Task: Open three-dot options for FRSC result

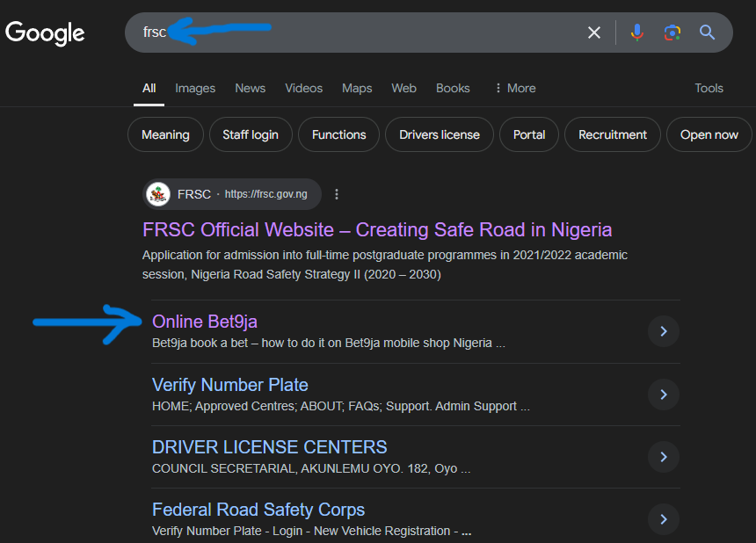Action: coord(337,194)
